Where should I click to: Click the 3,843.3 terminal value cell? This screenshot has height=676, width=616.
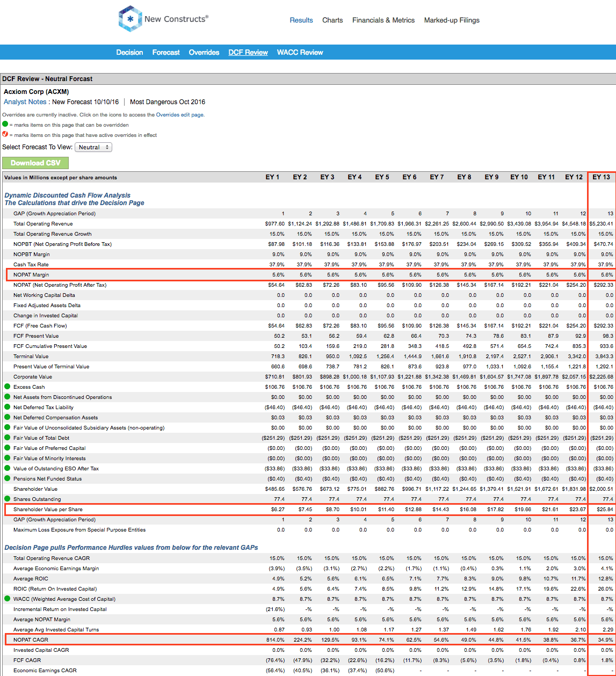tap(604, 356)
